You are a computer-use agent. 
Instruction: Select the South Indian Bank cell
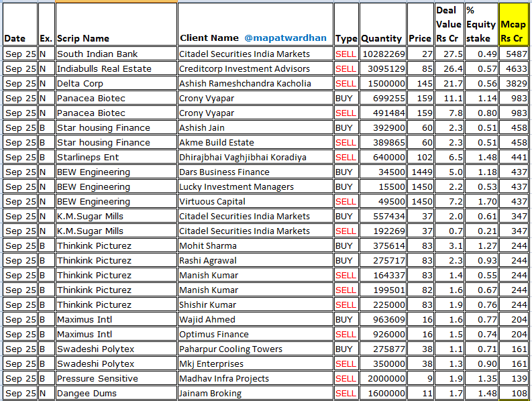coord(116,54)
